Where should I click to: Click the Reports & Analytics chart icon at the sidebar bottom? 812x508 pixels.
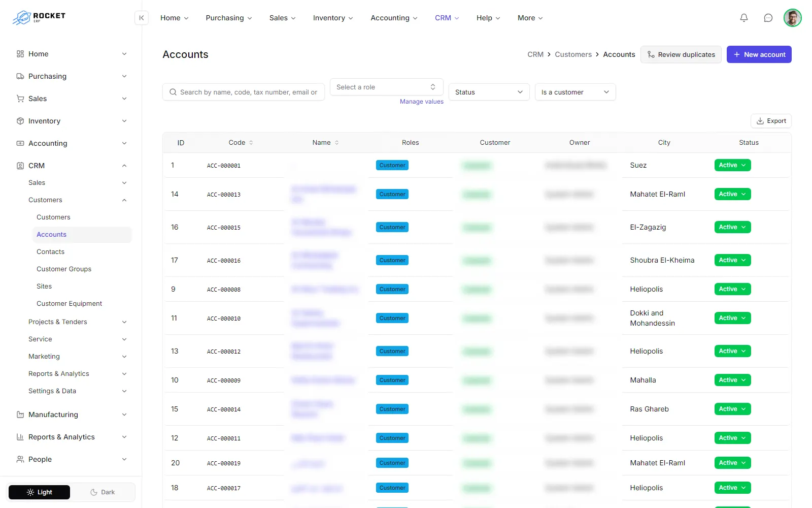pos(20,437)
